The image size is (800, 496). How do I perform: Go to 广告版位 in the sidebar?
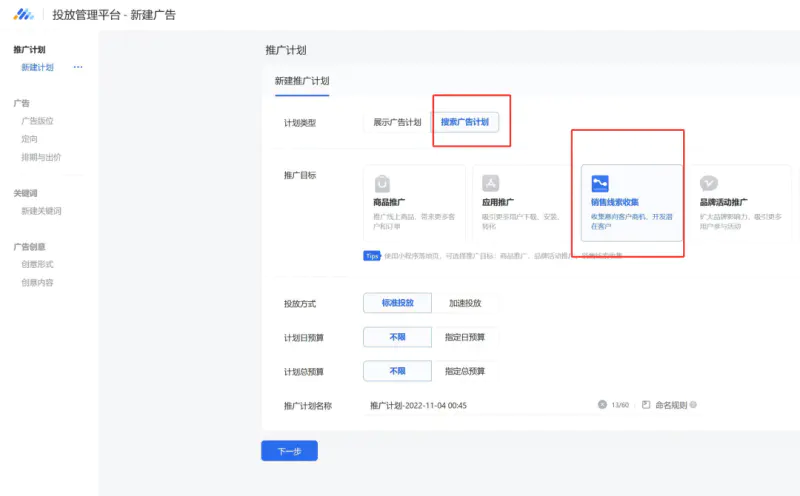pos(37,121)
